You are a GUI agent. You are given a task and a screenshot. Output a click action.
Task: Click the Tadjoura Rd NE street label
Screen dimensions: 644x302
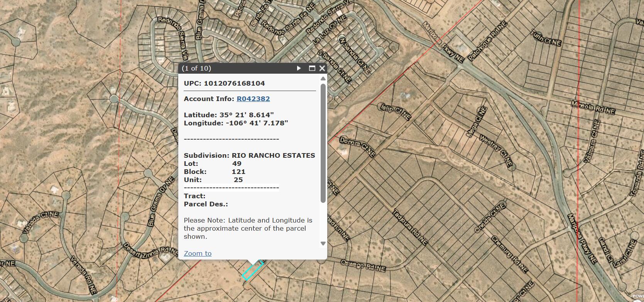pyautogui.click(x=410, y=227)
